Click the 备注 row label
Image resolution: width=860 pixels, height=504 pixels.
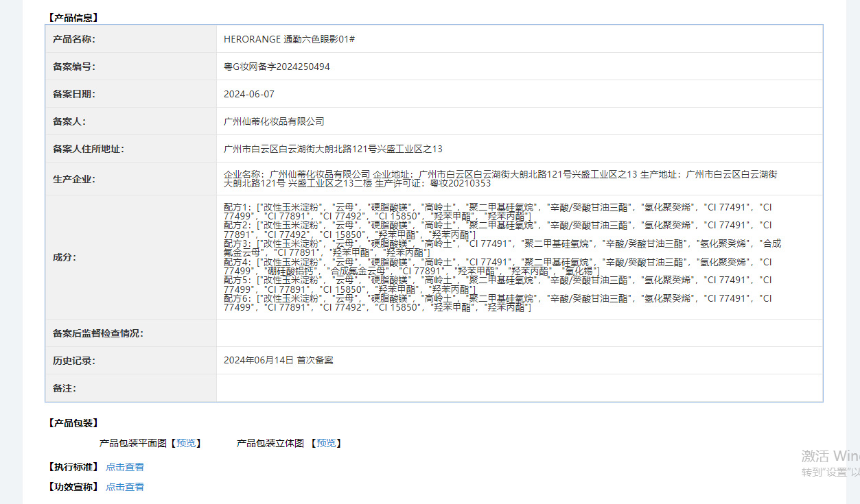(65, 388)
